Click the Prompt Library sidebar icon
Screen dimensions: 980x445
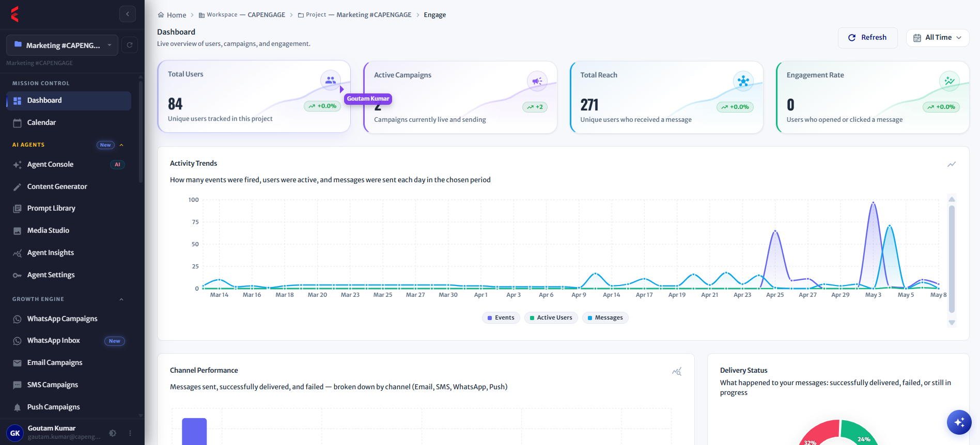point(17,209)
